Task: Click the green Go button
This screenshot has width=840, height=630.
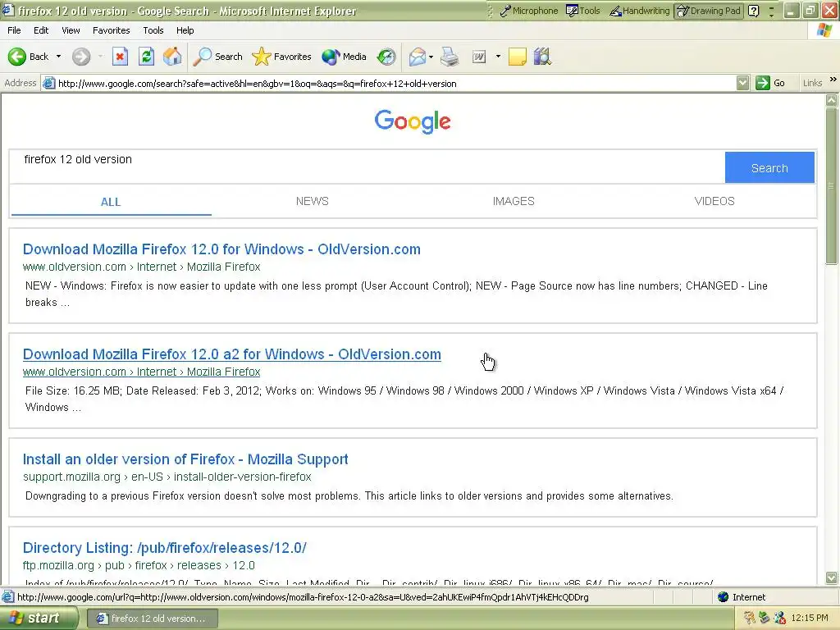Action: point(770,83)
